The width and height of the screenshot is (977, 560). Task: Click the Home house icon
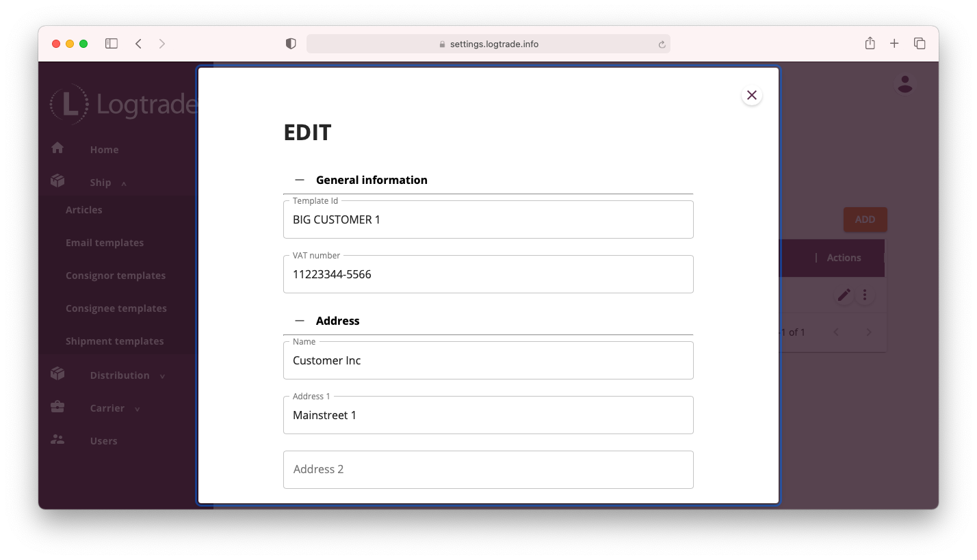pos(57,148)
